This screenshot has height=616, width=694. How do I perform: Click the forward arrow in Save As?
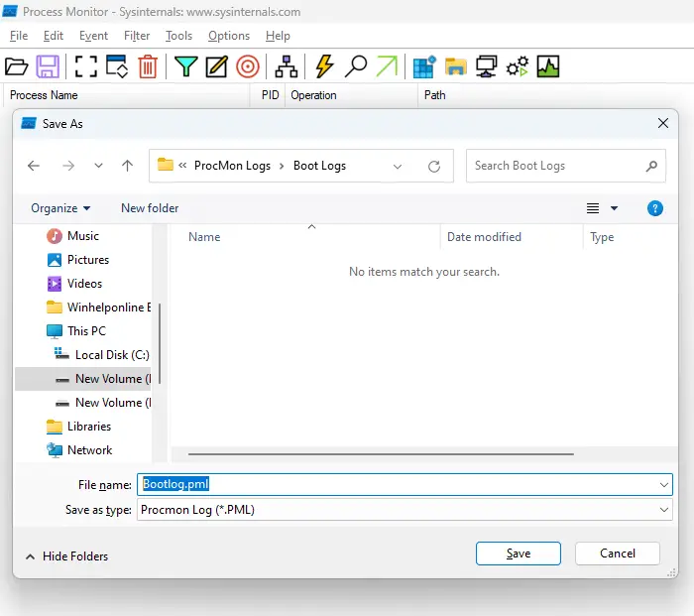coord(68,166)
